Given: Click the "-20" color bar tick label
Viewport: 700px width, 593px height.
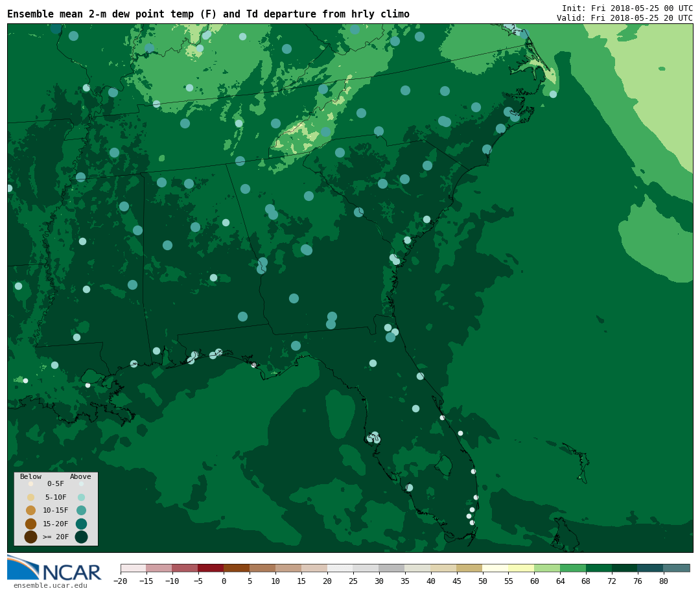Looking at the screenshot, I should point(120,581).
